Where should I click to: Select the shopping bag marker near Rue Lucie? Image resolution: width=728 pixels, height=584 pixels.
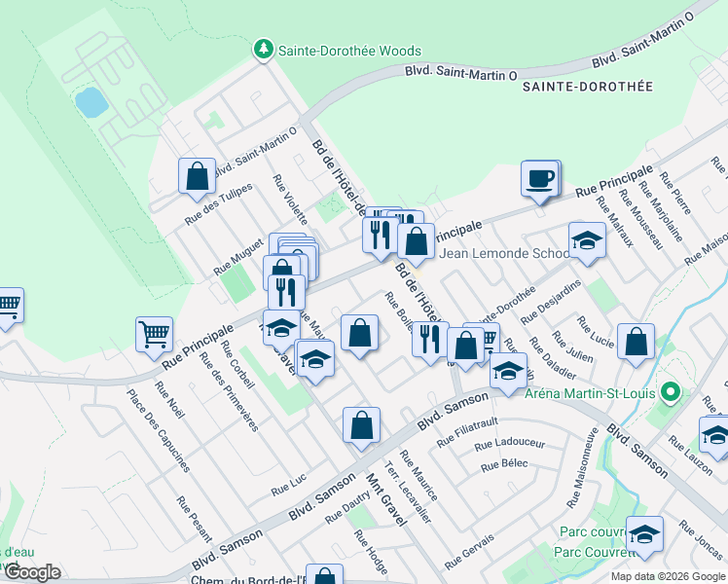pyautogui.click(x=637, y=343)
